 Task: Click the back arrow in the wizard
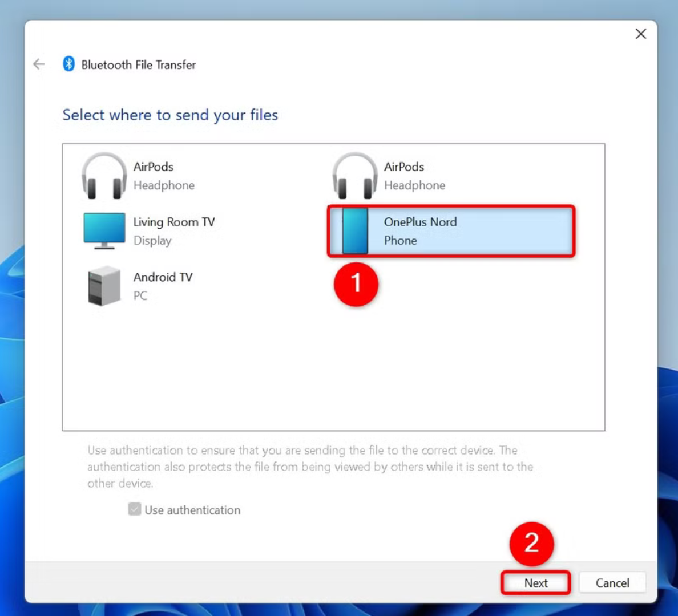pyautogui.click(x=39, y=64)
